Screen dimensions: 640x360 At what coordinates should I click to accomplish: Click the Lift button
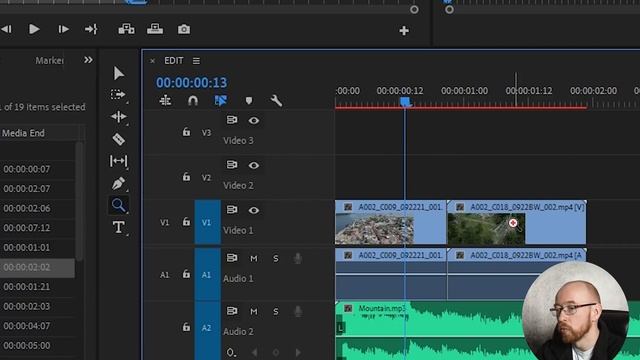126,29
